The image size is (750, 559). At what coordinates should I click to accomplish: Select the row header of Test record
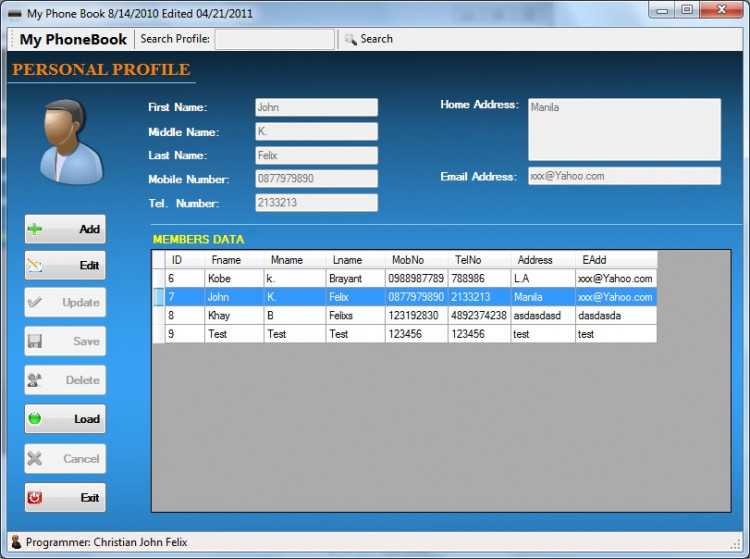(158, 334)
